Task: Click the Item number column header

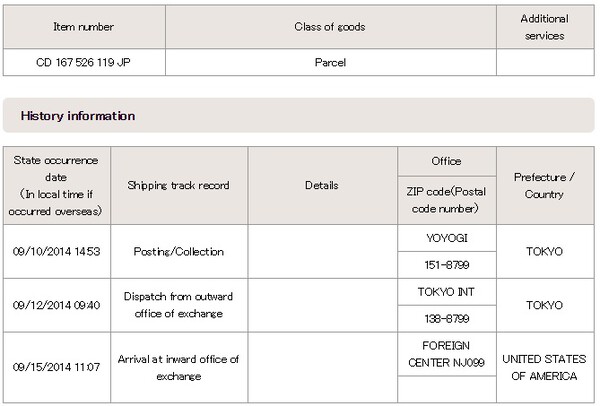Action: click(84, 26)
